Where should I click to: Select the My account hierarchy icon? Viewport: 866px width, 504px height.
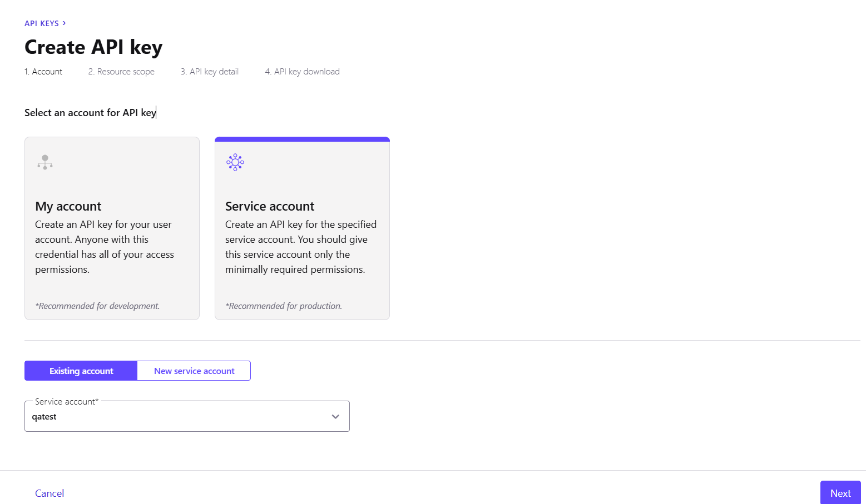tap(45, 162)
